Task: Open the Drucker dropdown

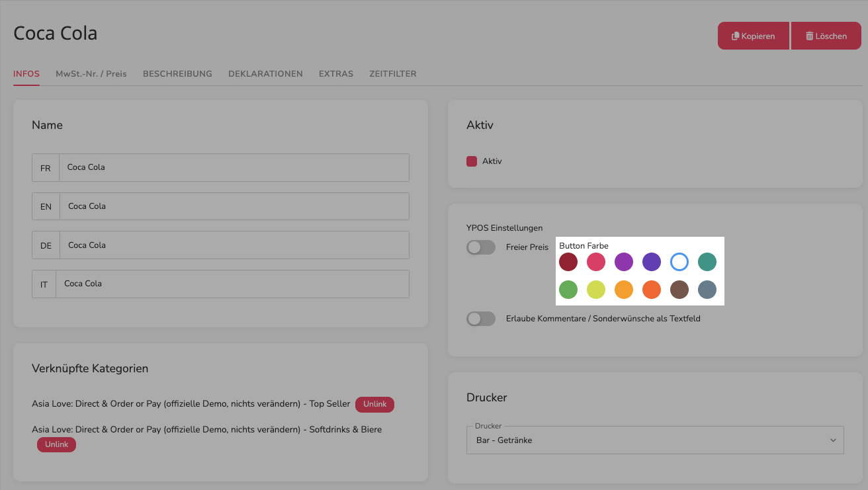Action: [655, 440]
